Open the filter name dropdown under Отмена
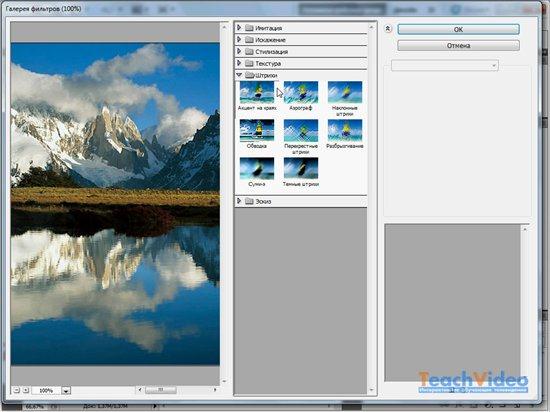Viewport: 550px width, 412px height. 444,65
